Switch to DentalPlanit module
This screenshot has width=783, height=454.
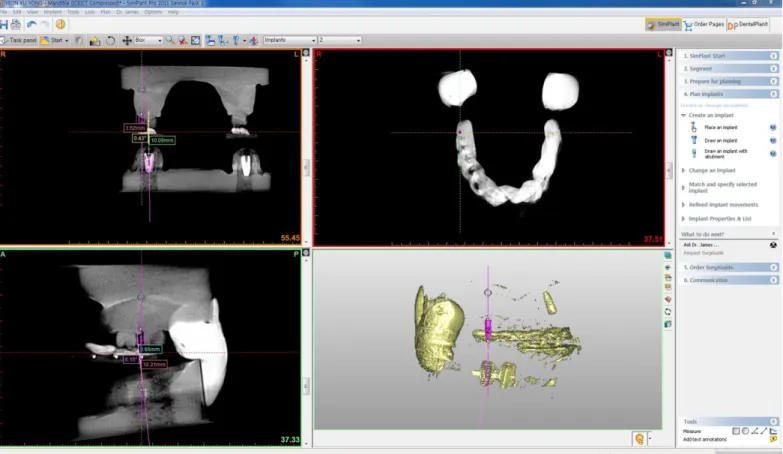tap(748, 24)
